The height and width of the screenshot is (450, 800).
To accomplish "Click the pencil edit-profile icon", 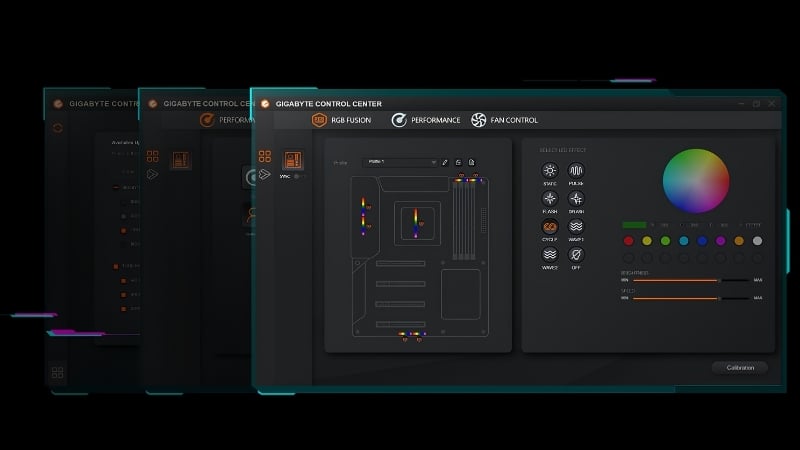I will tap(445, 162).
